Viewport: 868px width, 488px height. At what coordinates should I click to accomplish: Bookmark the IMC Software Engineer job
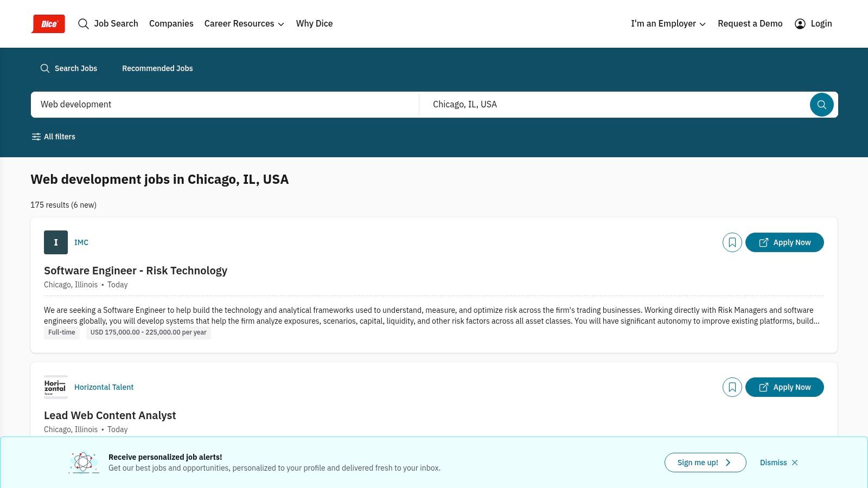pyautogui.click(x=732, y=242)
